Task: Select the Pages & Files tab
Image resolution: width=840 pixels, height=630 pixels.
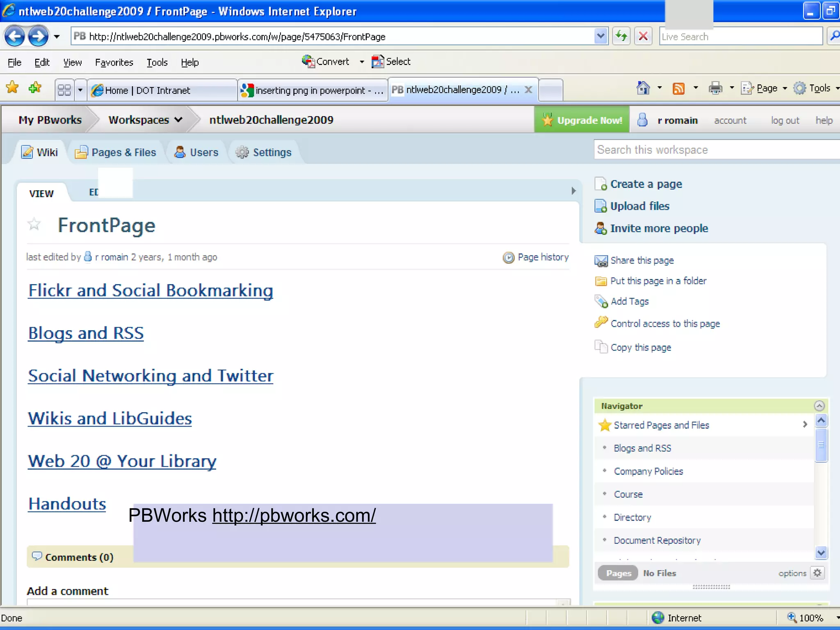Action: tap(116, 152)
